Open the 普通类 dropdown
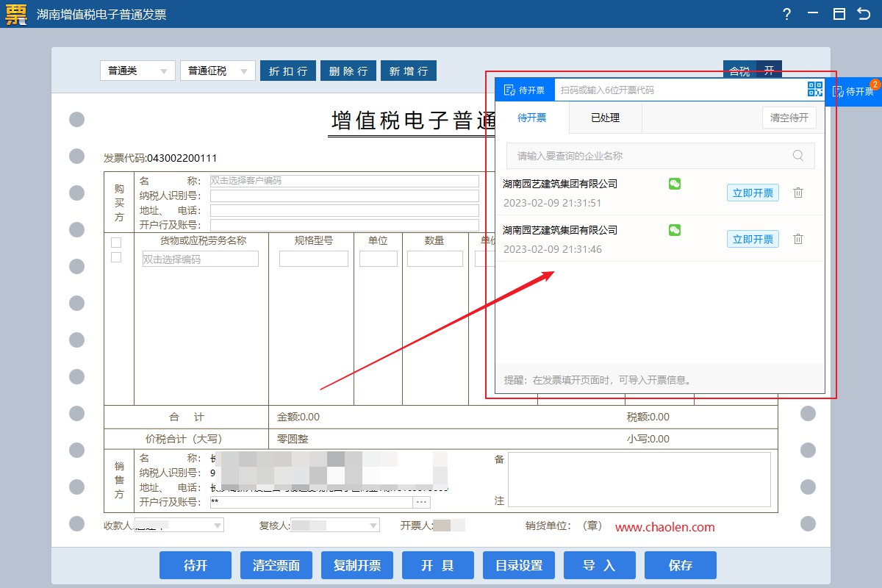The width and height of the screenshot is (882, 588). coord(137,71)
